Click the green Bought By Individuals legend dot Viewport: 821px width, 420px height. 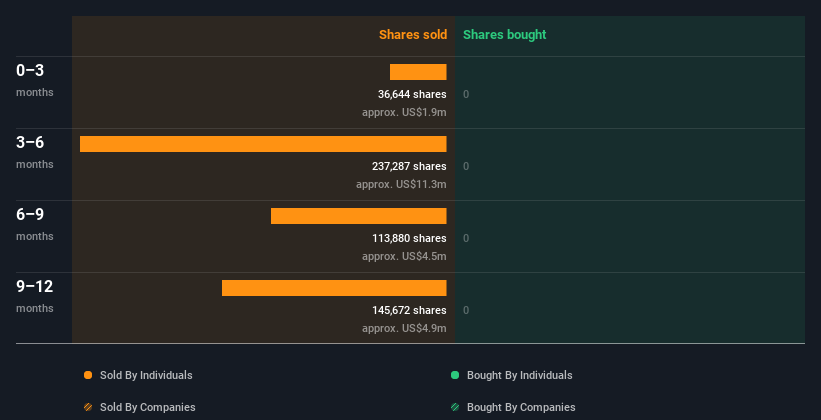click(x=455, y=375)
